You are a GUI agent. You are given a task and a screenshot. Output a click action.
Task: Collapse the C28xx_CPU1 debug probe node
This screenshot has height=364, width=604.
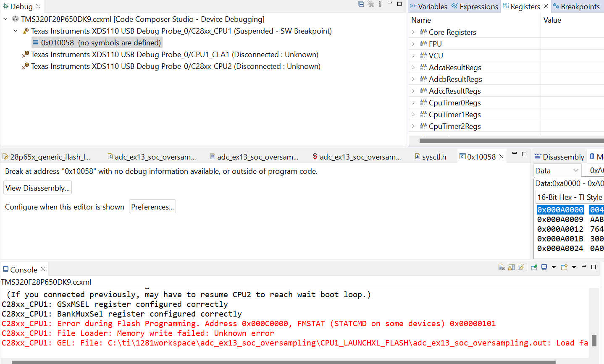click(x=16, y=31)
